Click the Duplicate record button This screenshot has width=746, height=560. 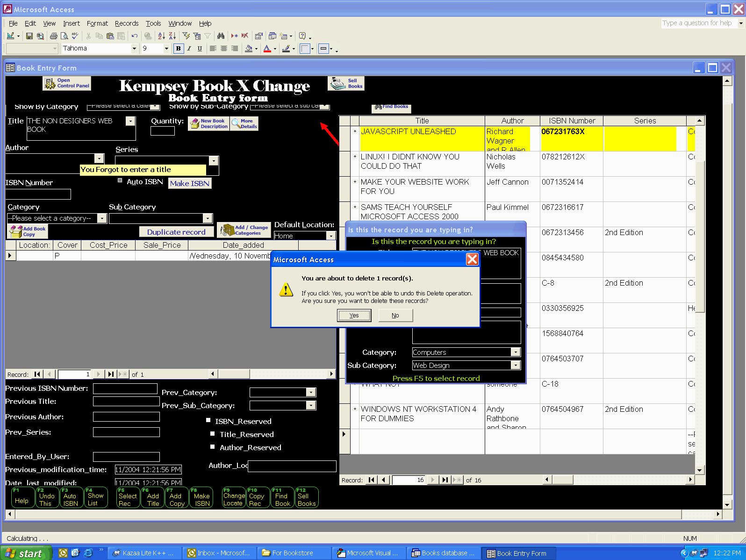pyautogui.click(x=177, y=232)
